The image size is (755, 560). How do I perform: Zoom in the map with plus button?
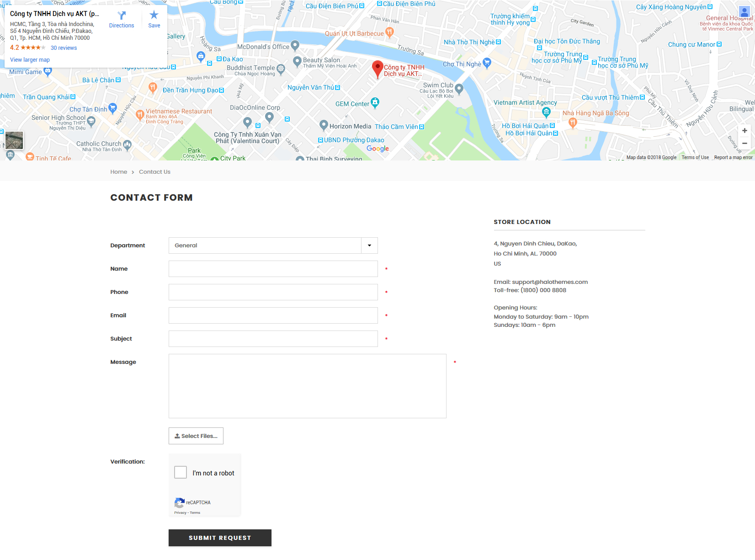pyautogui.click(x=744, y=131)
